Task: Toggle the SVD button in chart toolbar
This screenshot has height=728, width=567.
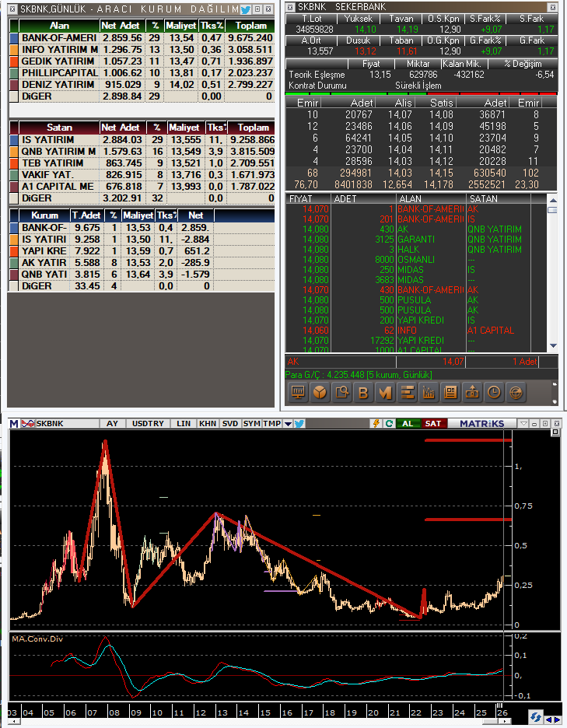Action: coord(230,423)
